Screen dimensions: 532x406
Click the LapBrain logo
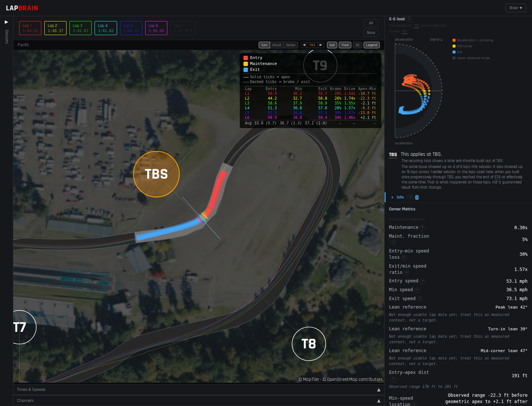(22, 8)
